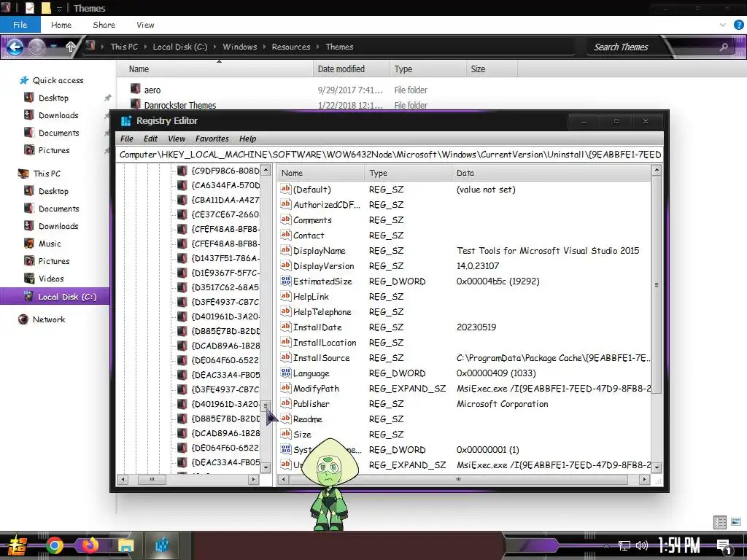Switch Explorer to details view icon
The image size is (747, 560).
(720, 522)
